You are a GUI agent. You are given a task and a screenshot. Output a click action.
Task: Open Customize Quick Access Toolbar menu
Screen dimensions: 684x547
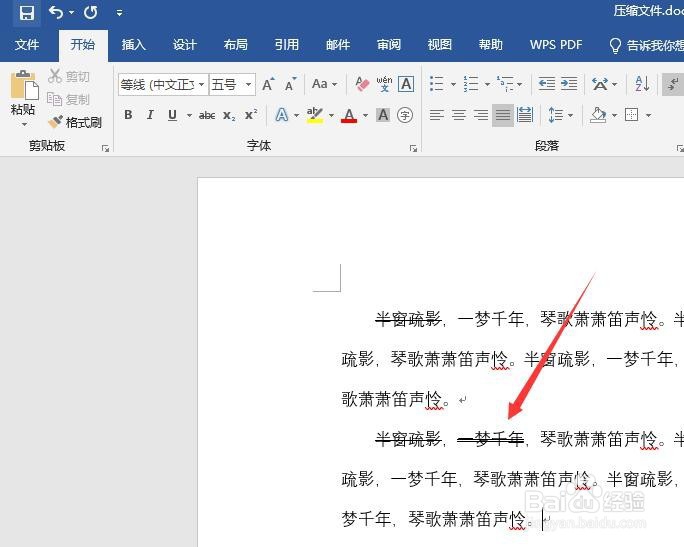click(x=120, y=13)
